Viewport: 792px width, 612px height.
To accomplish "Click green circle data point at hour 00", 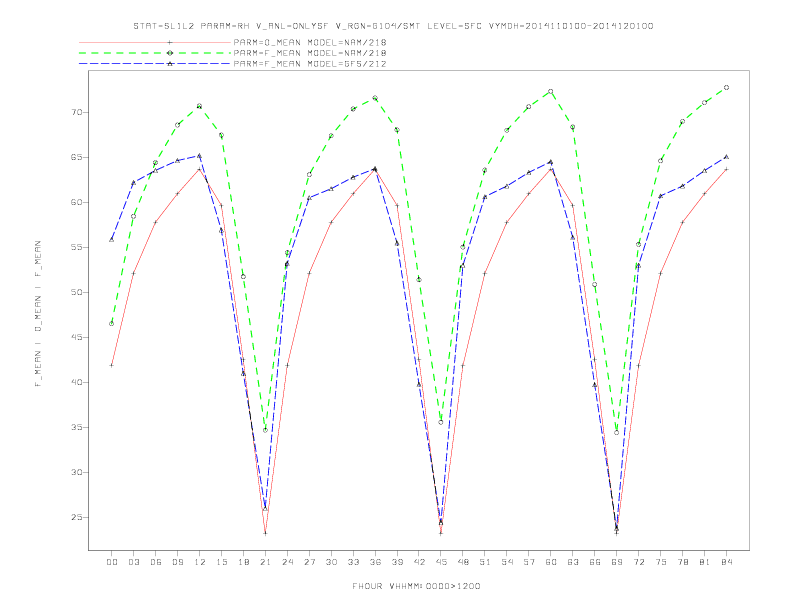I will (112, 323).
